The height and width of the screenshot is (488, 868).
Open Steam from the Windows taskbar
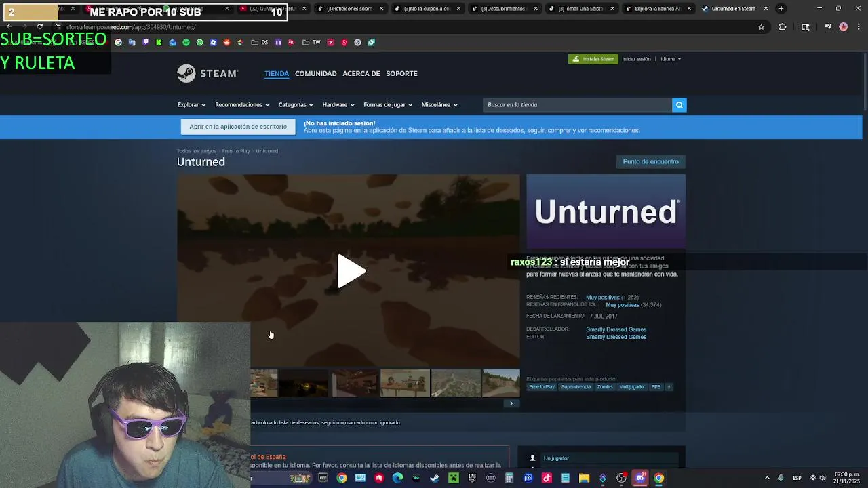point(434,478)
